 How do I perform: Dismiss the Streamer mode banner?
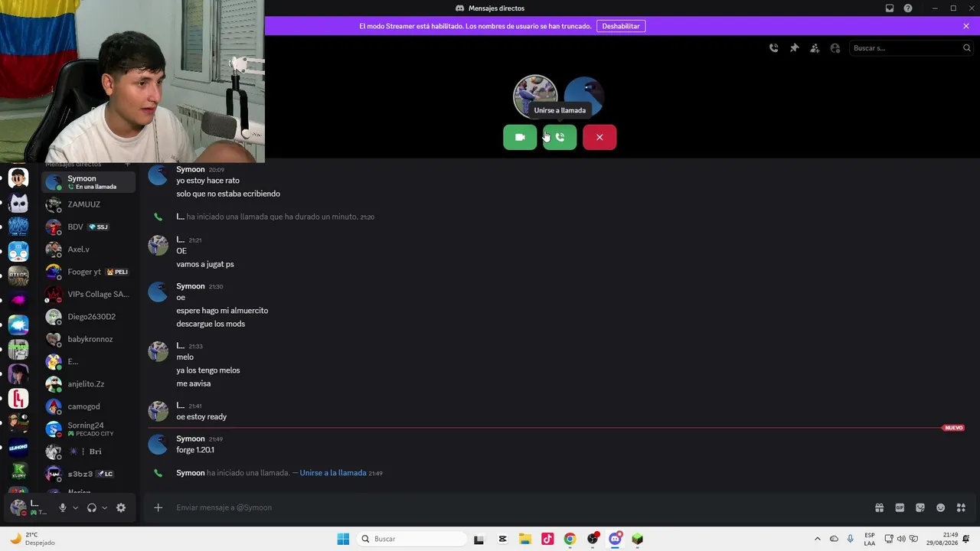(966, 26)
